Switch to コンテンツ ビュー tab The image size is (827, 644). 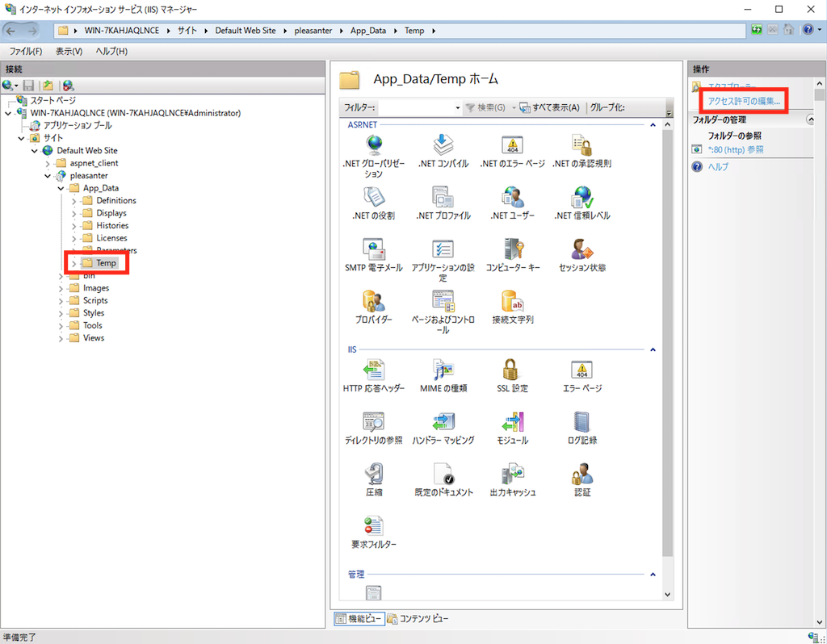(x=418, y=619)
